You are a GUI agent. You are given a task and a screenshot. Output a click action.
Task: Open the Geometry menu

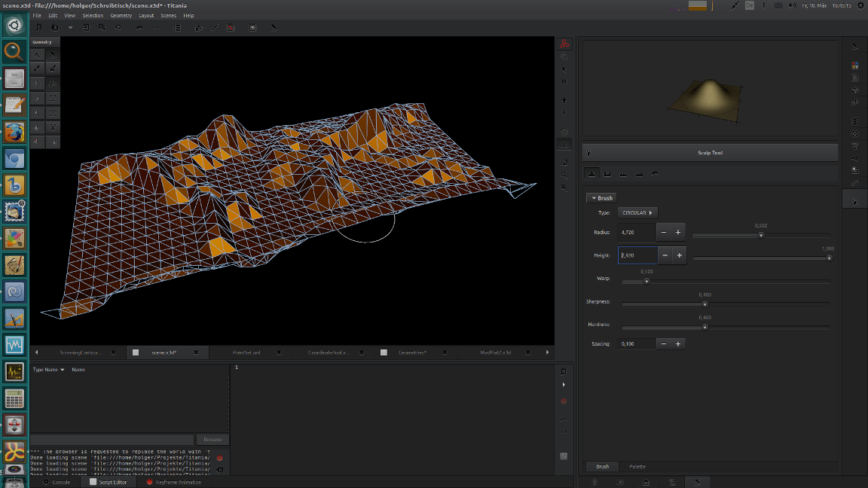[x=121, y=15]
